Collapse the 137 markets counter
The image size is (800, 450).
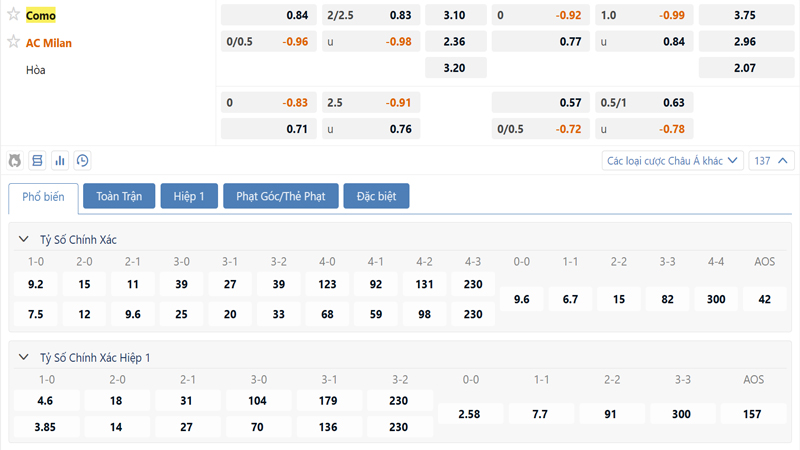(x=772, y=160)
